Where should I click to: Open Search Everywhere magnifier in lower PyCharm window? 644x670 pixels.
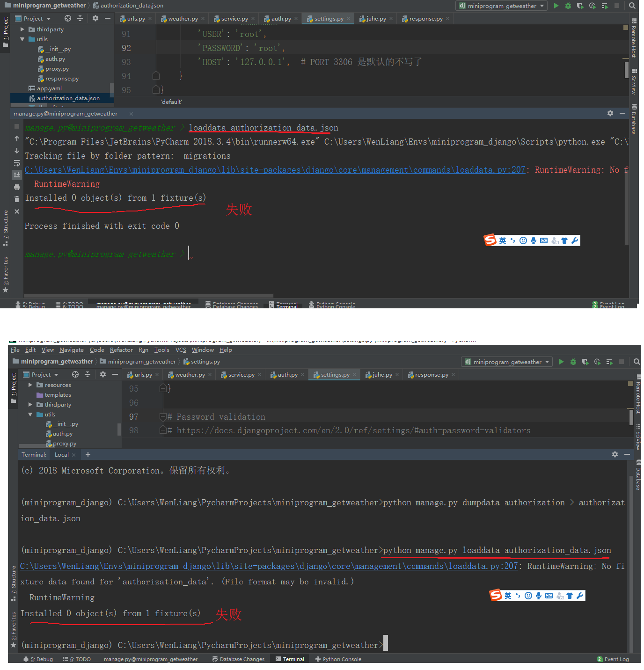(637, 362)
